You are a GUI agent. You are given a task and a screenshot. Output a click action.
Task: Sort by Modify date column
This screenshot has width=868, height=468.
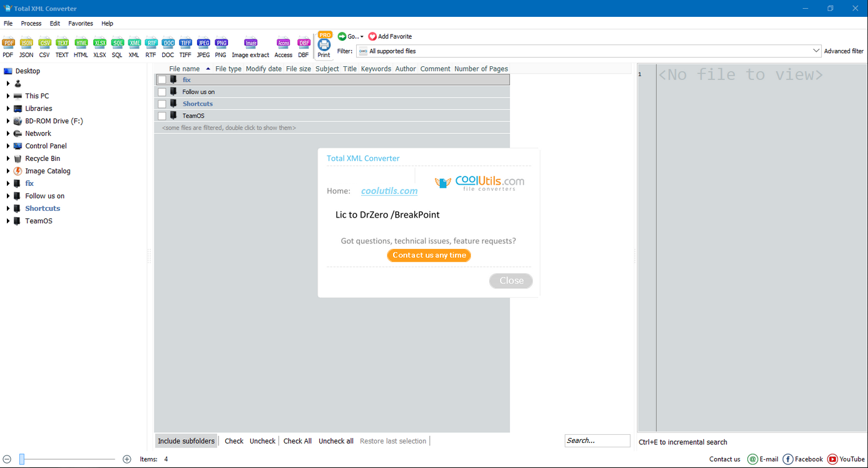click(x=263, y=69)
